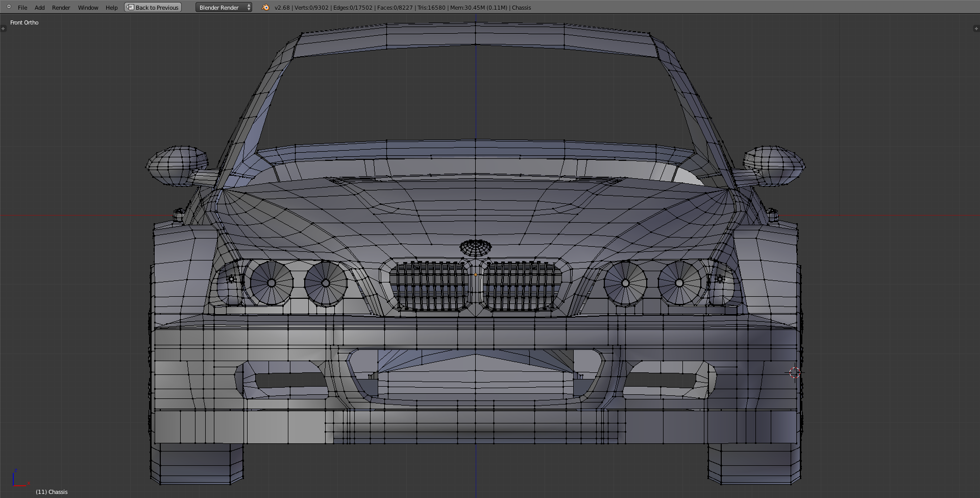Screen dimensions: 980x498
Task: Click the Faces:0/8227 statistic text
Action: coord(395,8)
